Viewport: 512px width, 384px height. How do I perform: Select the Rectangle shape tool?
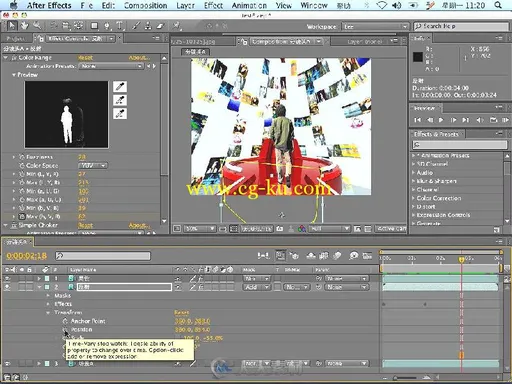(94, 26)
